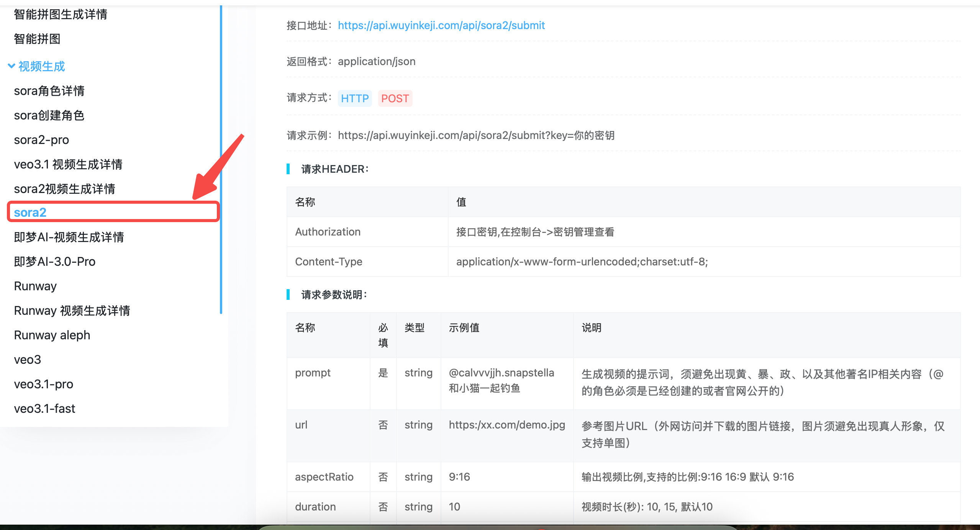Open the sora2 submit API address link
The width and height of the screenshot is (980, 530).
441,25
